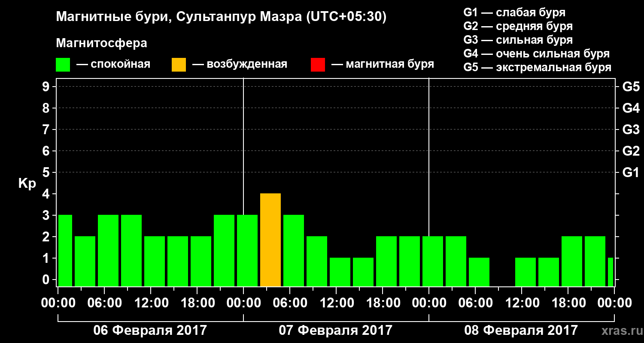Screen dimensions: 644x343
Task: Click '00:00' at the start of 06 Февраля
Action: click(58, 303)
